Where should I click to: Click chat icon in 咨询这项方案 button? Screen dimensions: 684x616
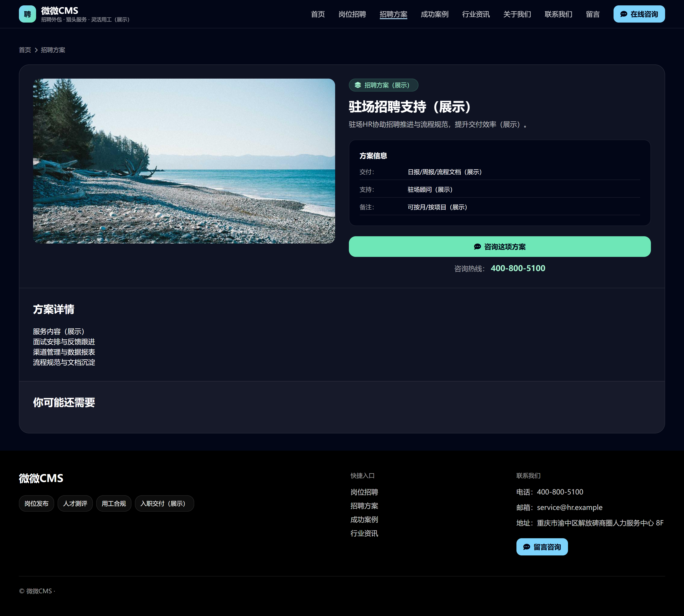pyautogui.click(x=477, y=247)
